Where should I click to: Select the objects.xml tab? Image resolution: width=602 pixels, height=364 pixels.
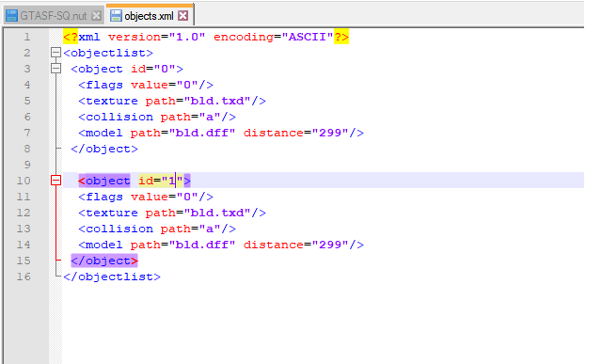coord(150,16)
